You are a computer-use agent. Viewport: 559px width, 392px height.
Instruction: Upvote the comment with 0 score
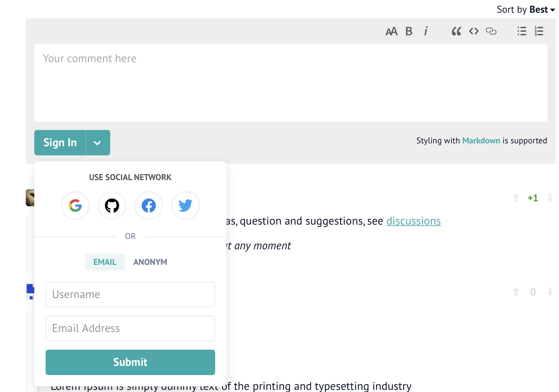[516, 292]
